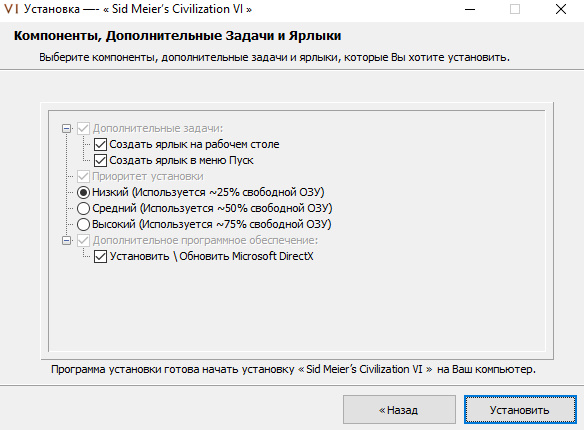Close the installer window
The image size is (584, 430).
click(561, 9)
